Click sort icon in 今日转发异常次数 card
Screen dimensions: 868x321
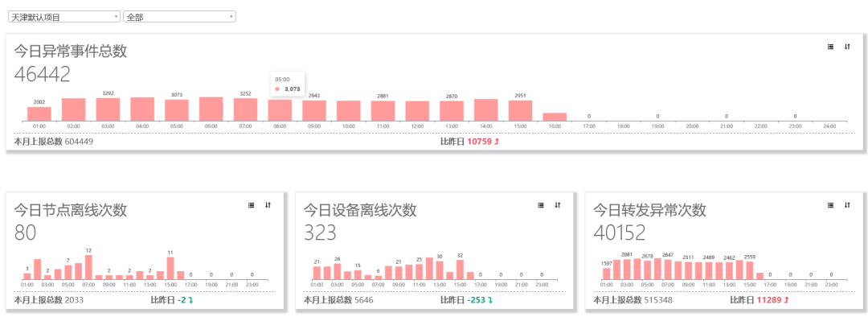coord(847,205)
